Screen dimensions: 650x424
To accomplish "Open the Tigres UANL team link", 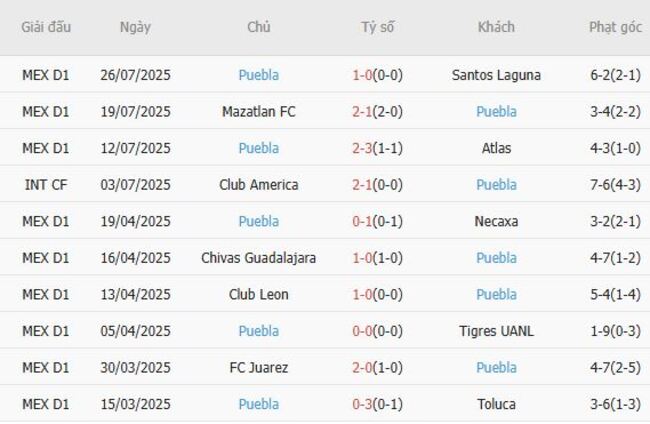I will 496,331.
